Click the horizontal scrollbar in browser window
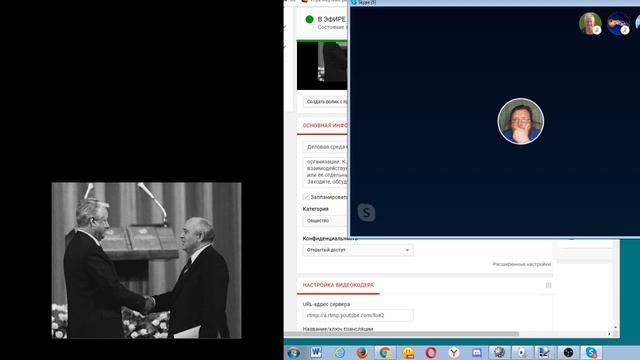The height and width of the screenshot is (360, 640). pyautogui.click(x=402, y=333)
